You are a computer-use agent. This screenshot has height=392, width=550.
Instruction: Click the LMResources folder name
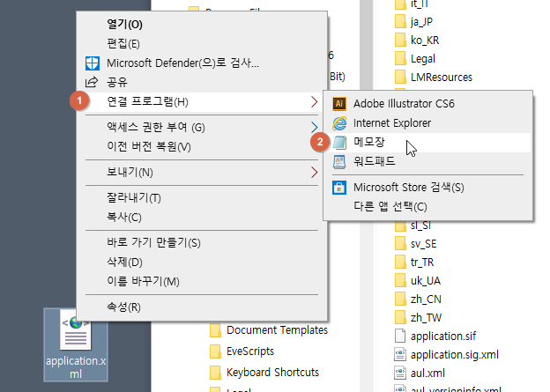(442, 78)
